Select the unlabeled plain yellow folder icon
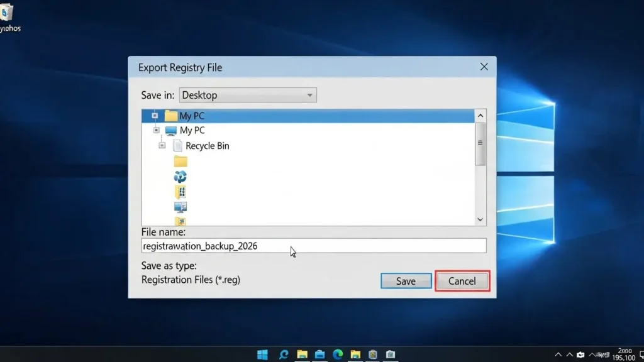644x362 pixels. click(180, 161)
